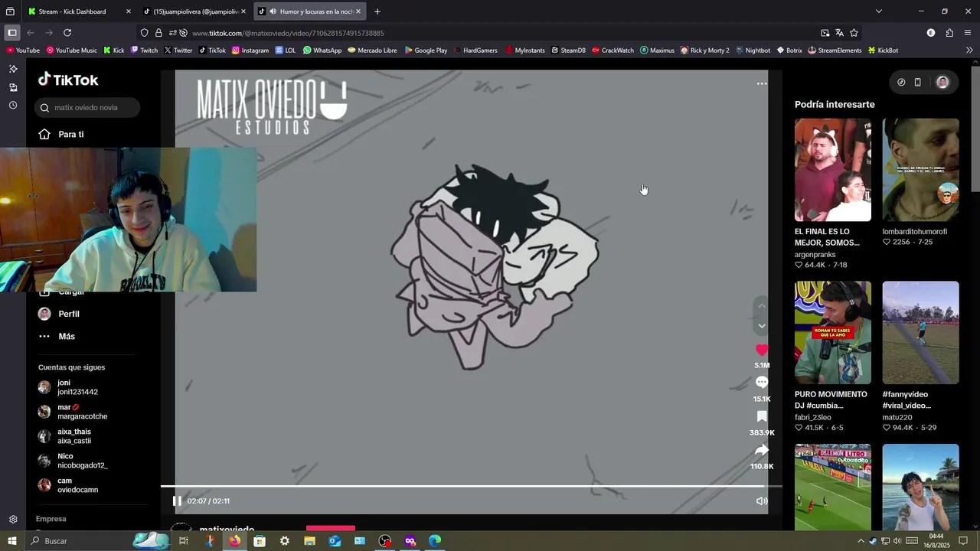Open the Nightbot bookmark

click(x=753, y=51)
